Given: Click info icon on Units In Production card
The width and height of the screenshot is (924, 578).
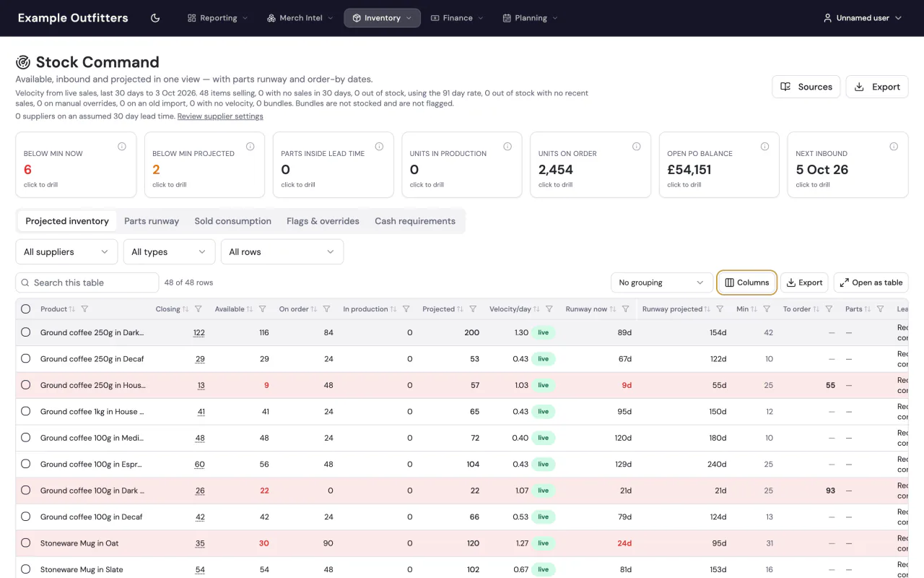Looking at the screenshot, I should click(x=507, y=147).
